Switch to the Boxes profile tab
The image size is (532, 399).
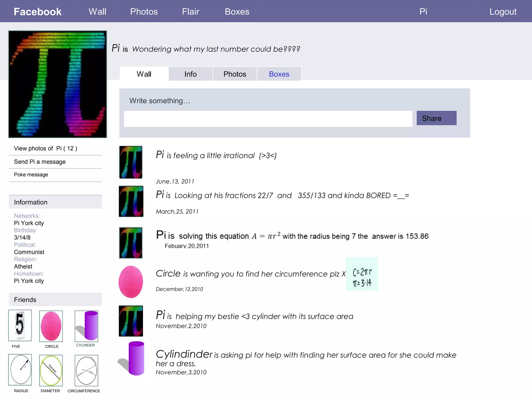coord(279,74)
